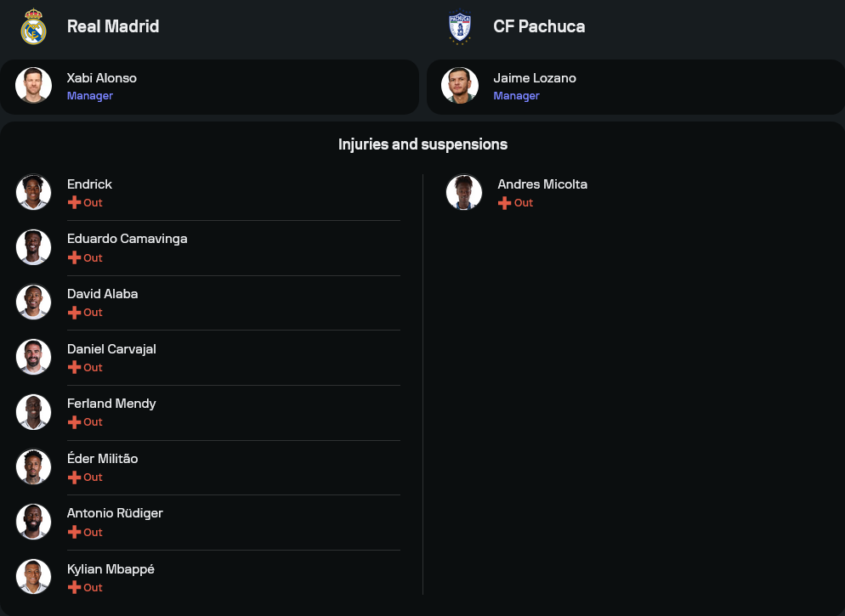Click Ferland Mendy's player avatar

tap(34, 412)
